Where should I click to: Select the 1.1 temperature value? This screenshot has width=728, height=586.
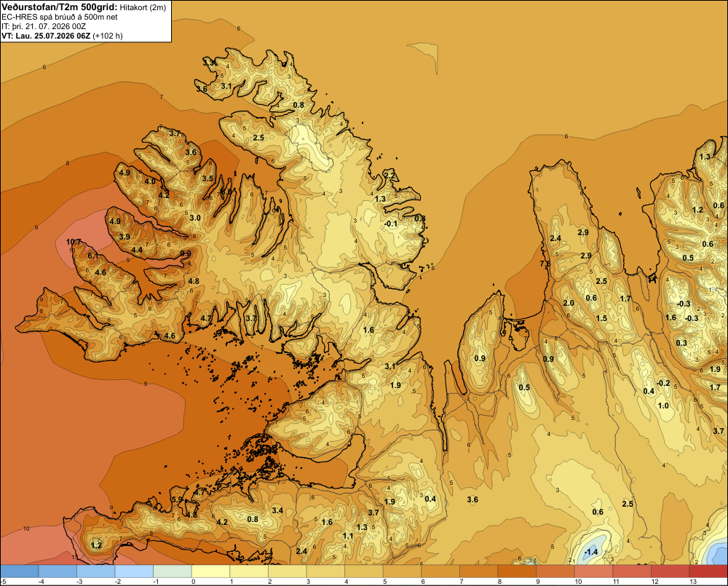point(348,536)
